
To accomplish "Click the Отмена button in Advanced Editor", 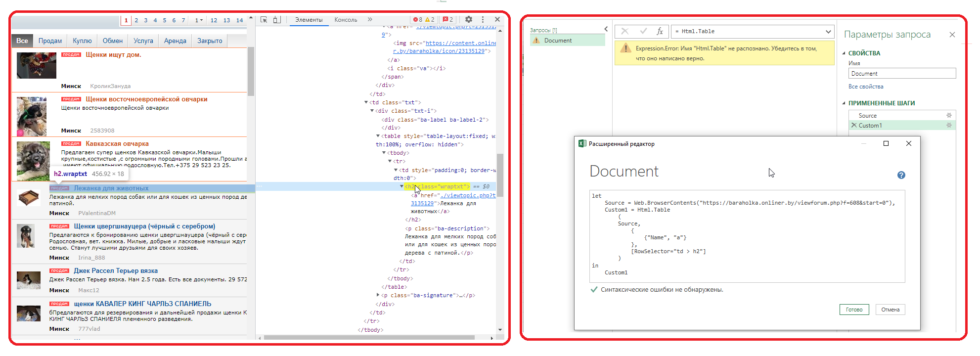I will (890, 310).
